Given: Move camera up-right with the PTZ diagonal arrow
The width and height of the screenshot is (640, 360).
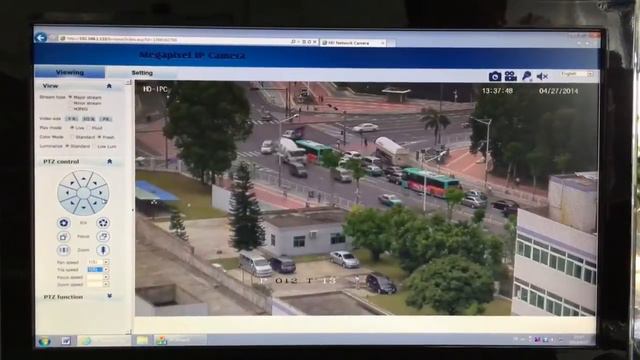Looking at the screenshot, I should 95,184.
